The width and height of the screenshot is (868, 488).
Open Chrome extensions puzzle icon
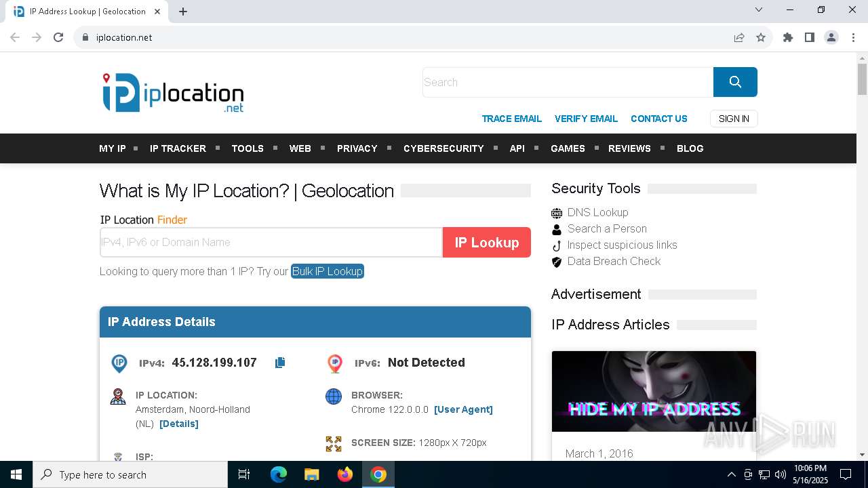(788, 37)
